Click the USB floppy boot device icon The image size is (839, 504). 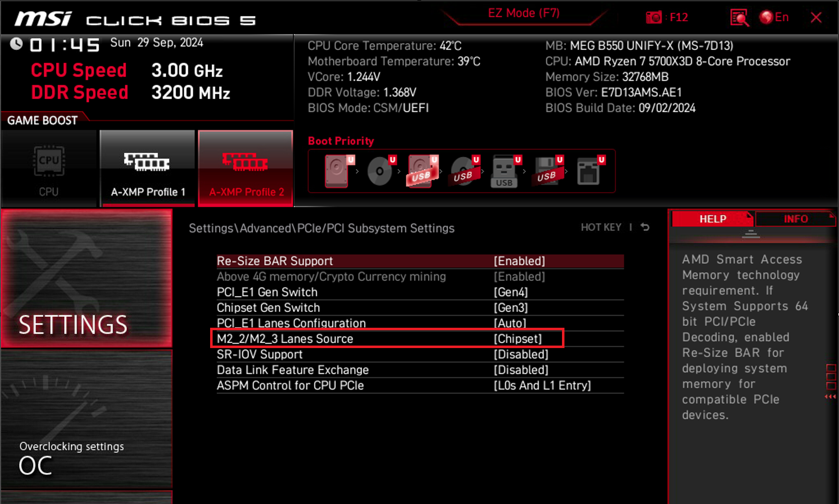[547, 171]
